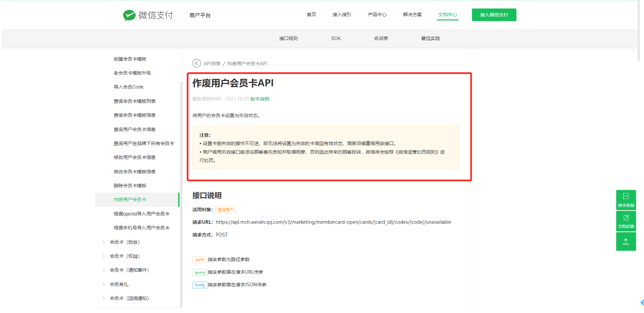The width and height of the screenshot is (644, 313).
Task: Click the 作废用户会员卡API page heading
Action: pyautogui.click(x=233, y=83)
